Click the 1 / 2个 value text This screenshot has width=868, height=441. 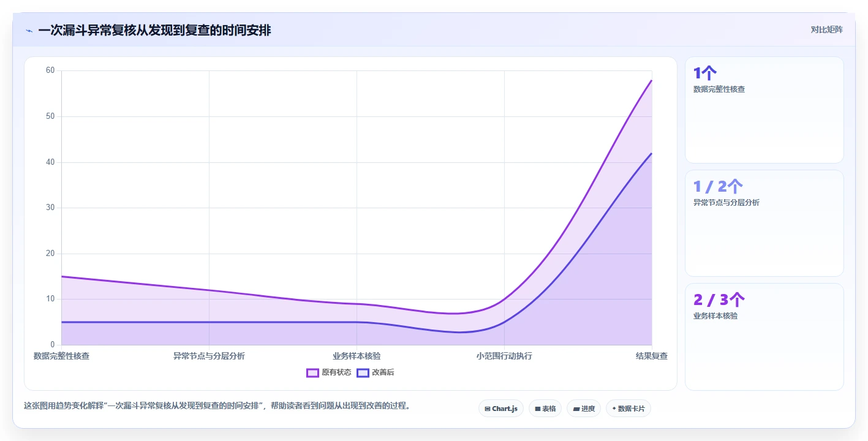tap(718, 186)
